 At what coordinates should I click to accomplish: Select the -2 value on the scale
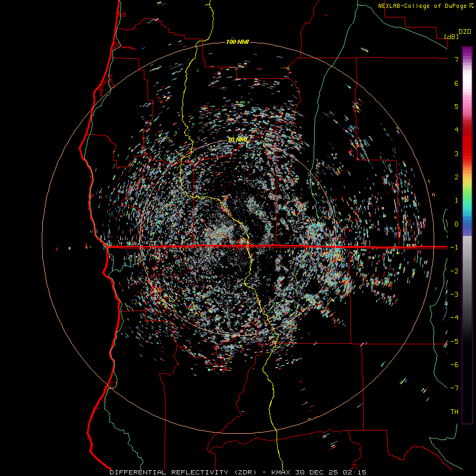(454, 271)
